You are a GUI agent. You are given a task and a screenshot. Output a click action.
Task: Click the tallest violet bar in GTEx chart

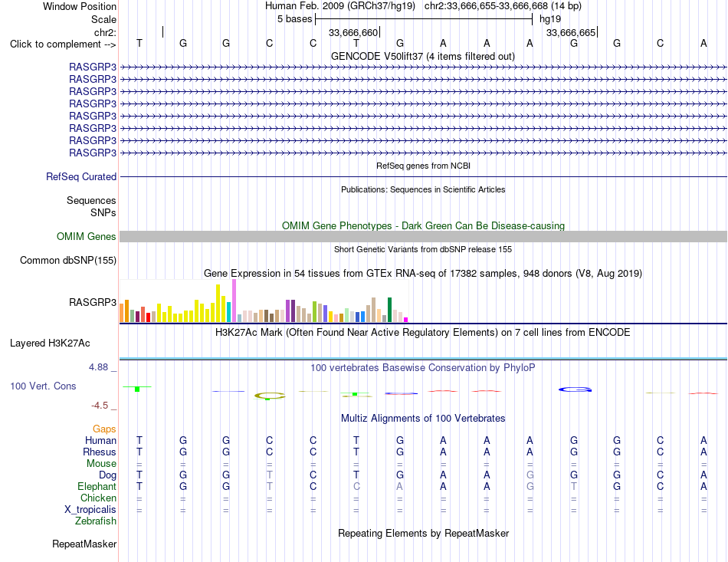coord(234,301)
